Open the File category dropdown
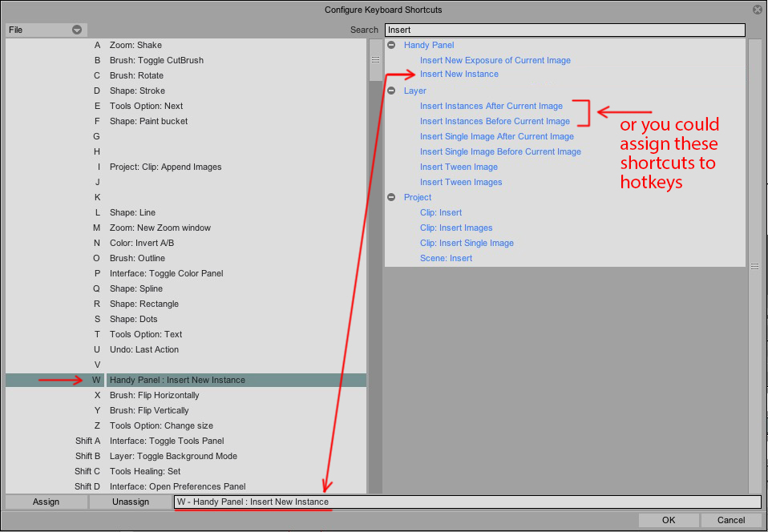768x532 pixels. (x=46, y=30)
